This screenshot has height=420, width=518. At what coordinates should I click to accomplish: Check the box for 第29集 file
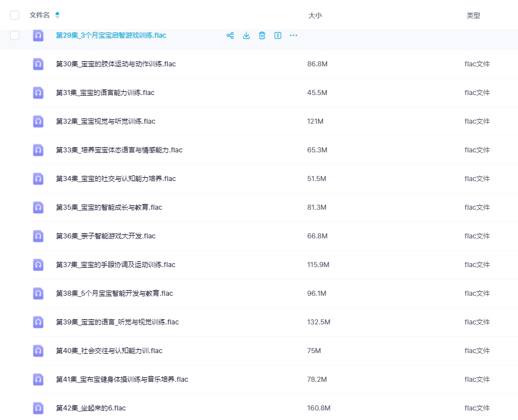tap(15, 35)
